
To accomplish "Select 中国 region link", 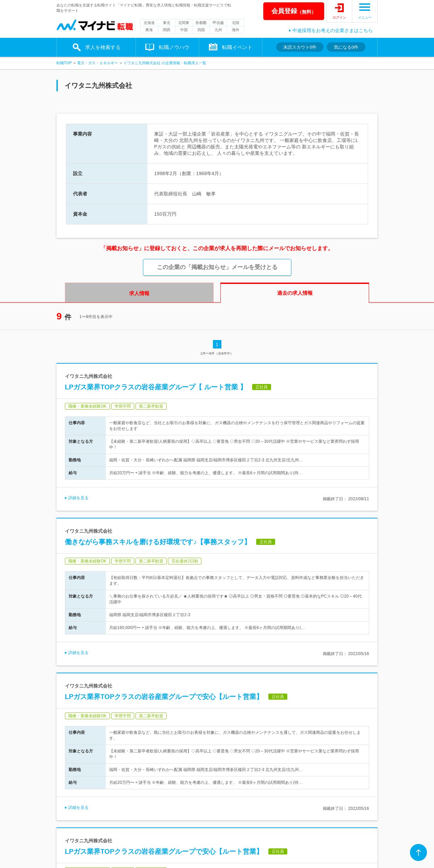I will pos(184,30).
